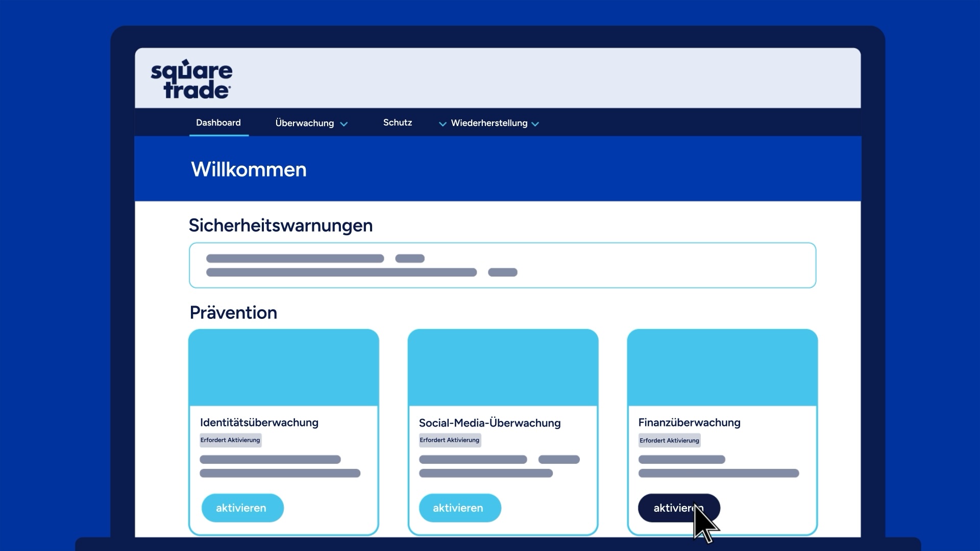980x551 pixels.
Task: Click the Sicherheitswarnungen heading
Action: tap(281, 226)
